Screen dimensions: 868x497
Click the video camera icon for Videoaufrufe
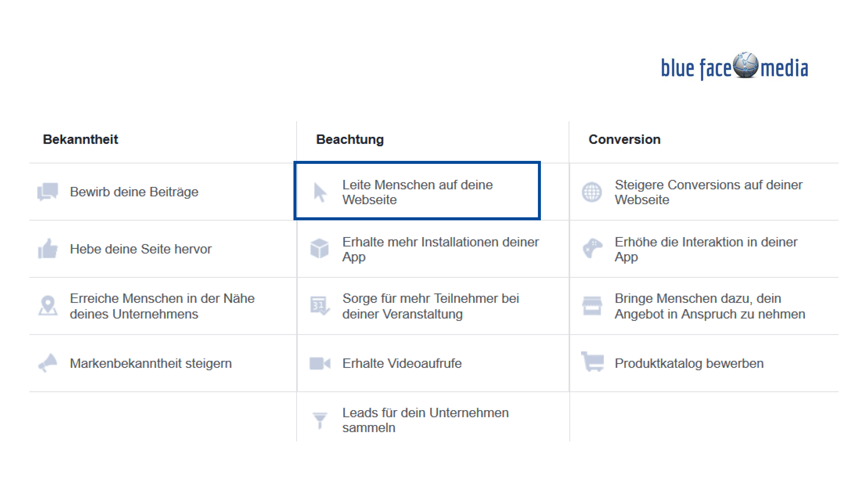tap(320, 364)
